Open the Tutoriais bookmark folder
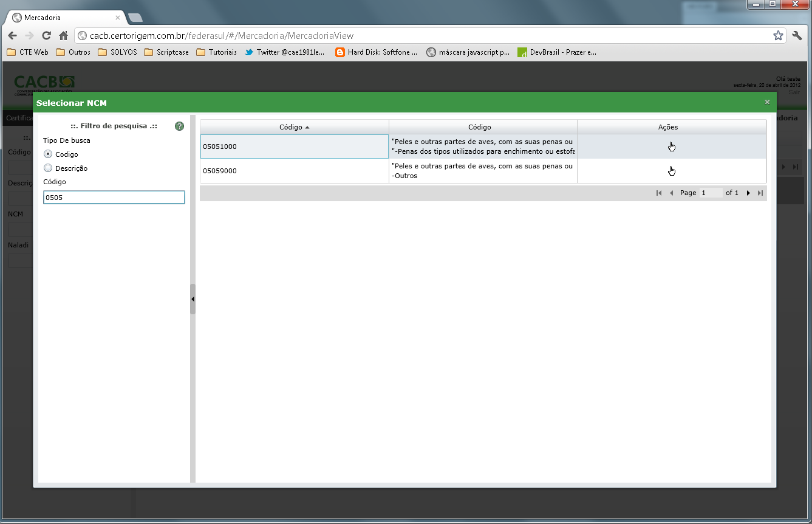 point(216,52)
